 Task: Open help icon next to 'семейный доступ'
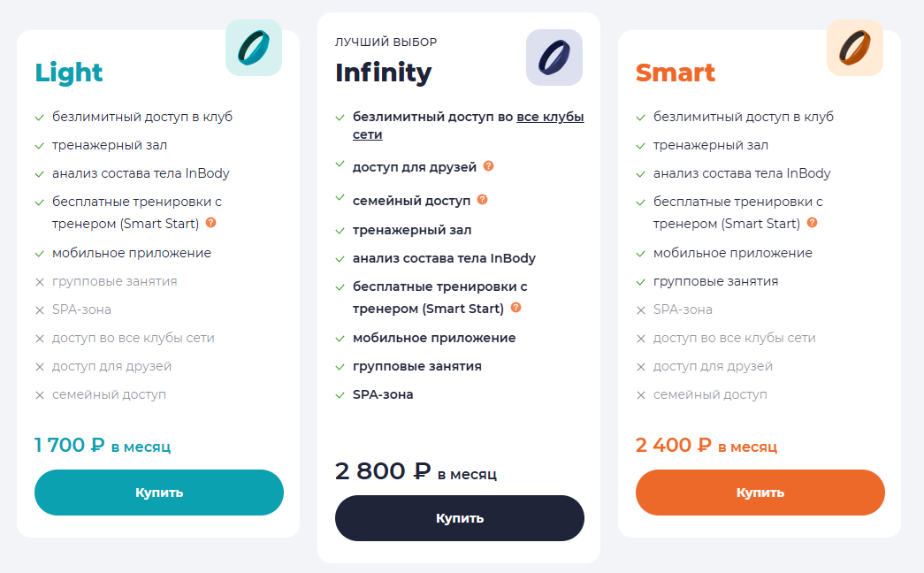pyautogui.click(x=482, y=200)
